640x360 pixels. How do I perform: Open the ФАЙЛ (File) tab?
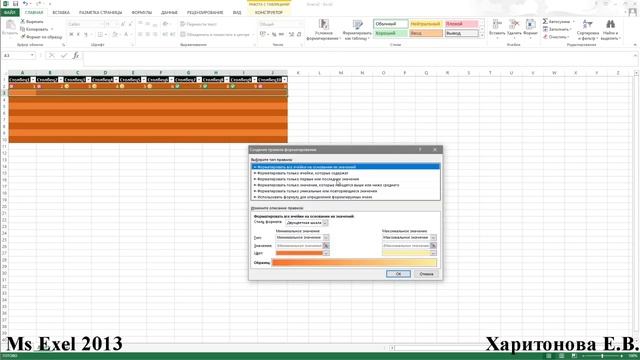pyautogui.click(x=9, y=13)
